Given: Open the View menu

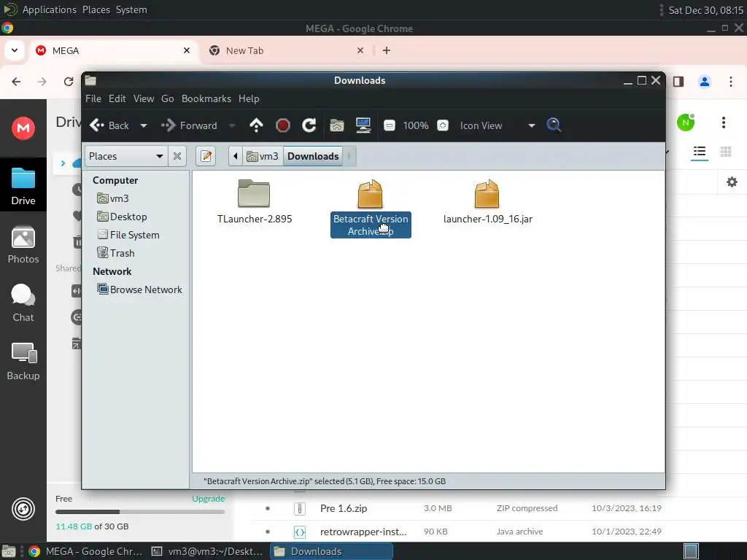Looking at the screenshot, I should click(x=144, y=98).
